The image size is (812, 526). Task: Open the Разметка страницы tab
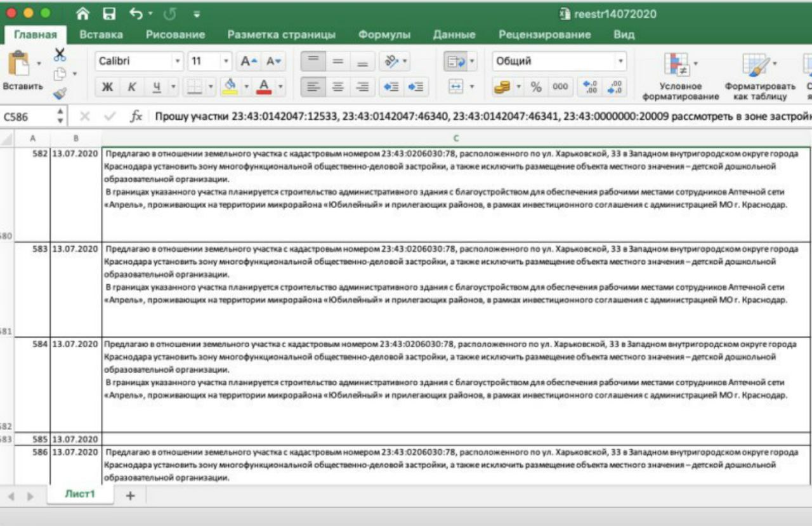tap(282, 35)
